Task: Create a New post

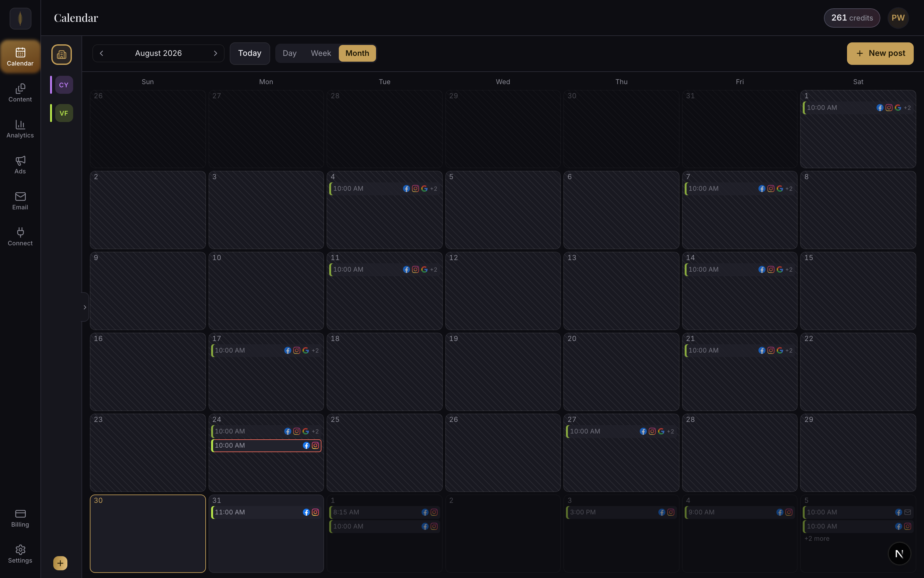Action: (880, 54)
